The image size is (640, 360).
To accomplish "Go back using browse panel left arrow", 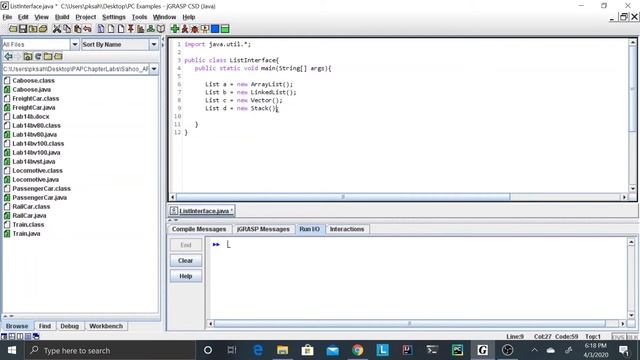I will [x=8, y=56].
